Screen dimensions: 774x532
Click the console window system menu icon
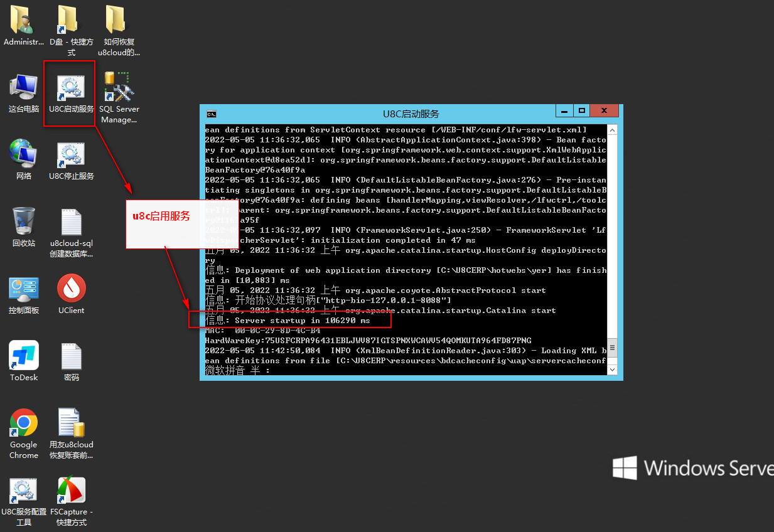(212, 114)
